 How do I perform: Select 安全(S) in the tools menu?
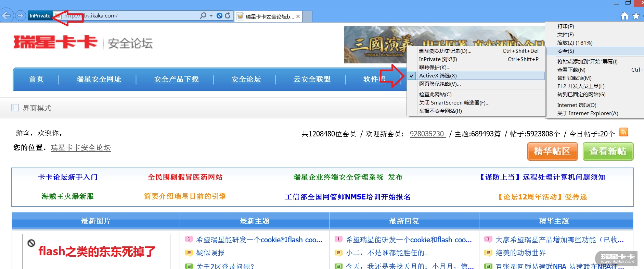pos(595,51)
